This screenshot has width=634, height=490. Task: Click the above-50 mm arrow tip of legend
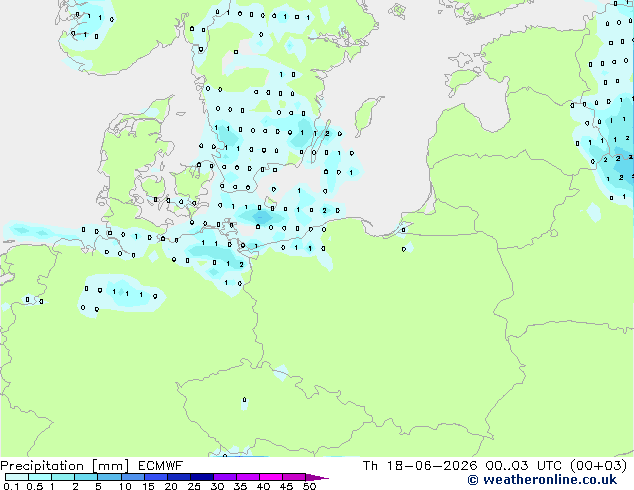[x=317, y=477]
